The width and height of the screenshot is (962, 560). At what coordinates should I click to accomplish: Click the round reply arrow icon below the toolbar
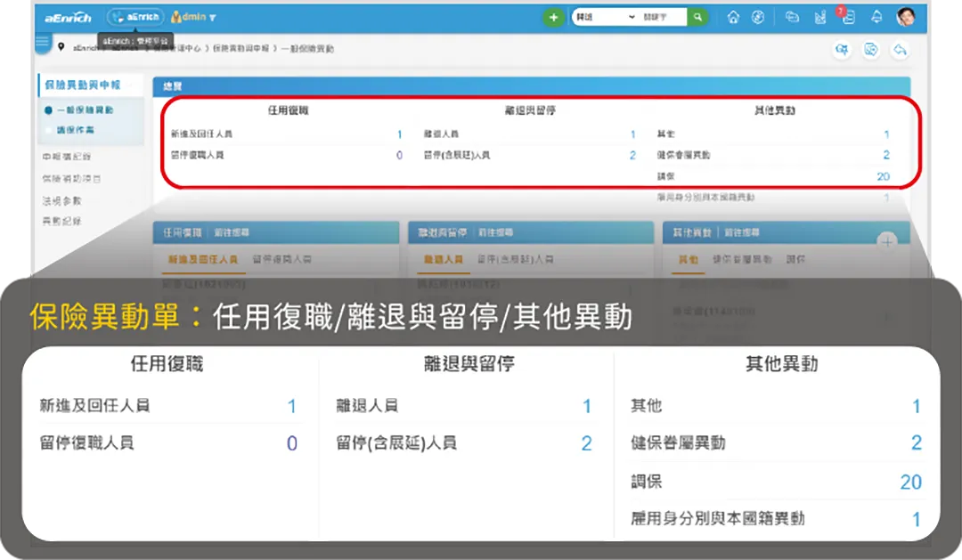[901, 50]
